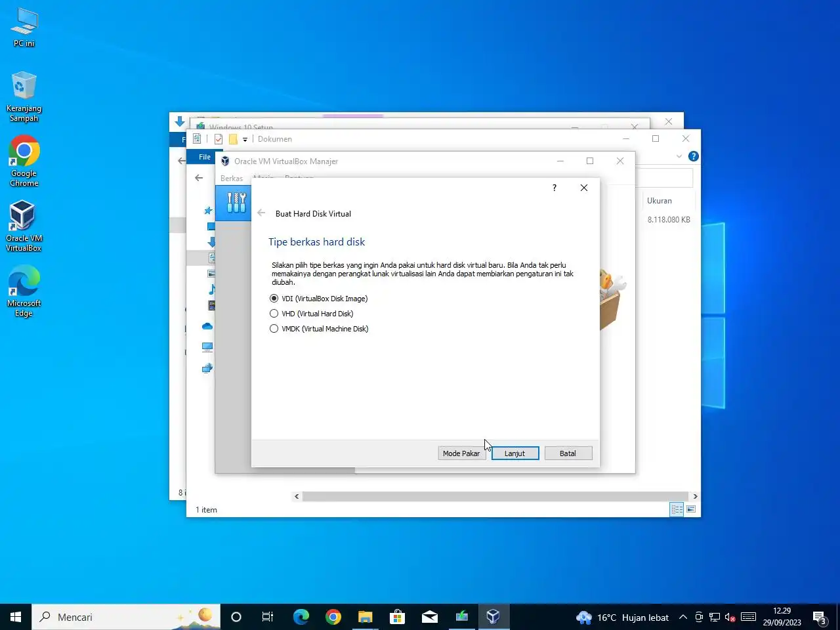Open the Quick Access Toolbar dropdown in Dokumen

pyautogui.click(x=245, y=139)
